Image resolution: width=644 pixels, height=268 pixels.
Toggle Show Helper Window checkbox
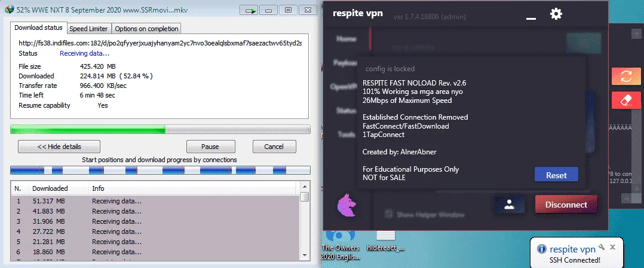[388, 214]
